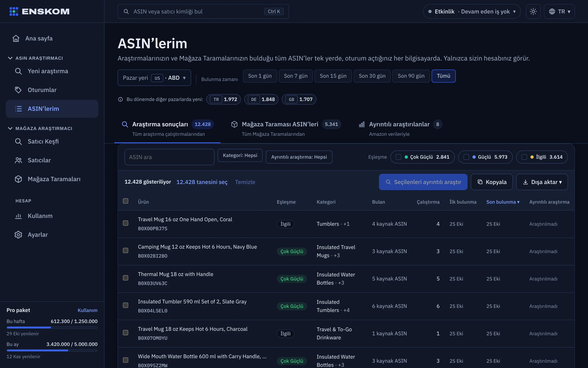This screenshot has height=368, width=588.
Task: Click the globe language icon
Action: [x=552, y=11]
